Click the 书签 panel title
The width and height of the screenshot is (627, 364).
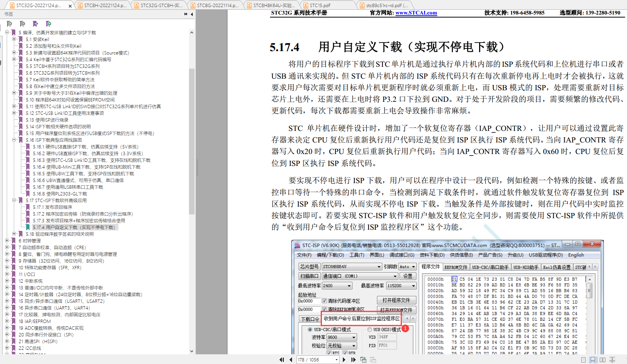point(9,14)
